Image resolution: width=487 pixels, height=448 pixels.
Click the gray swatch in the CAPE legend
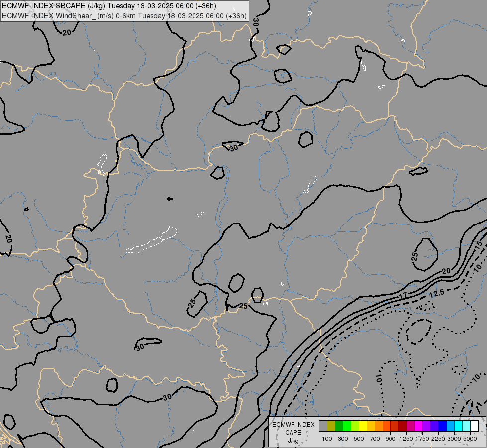pyautogui.click(x=323, y=426)
